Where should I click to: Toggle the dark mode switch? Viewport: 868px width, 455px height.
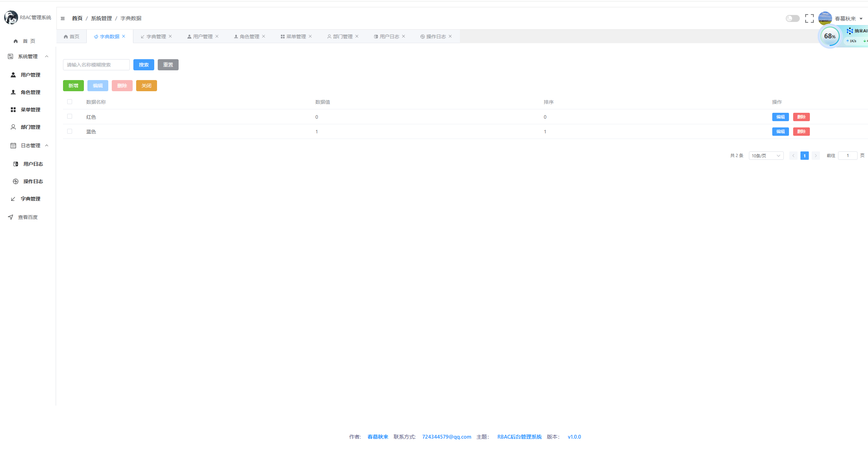click(792, 18)
